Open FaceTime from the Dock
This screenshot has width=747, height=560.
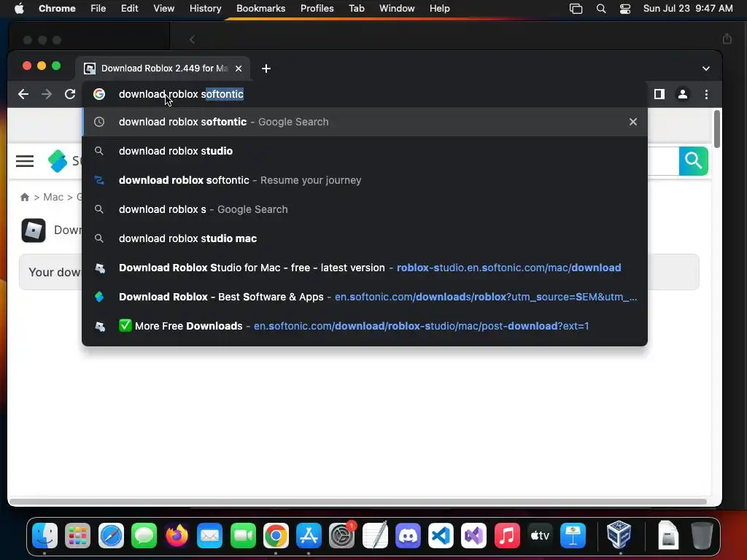coord(243,536)
